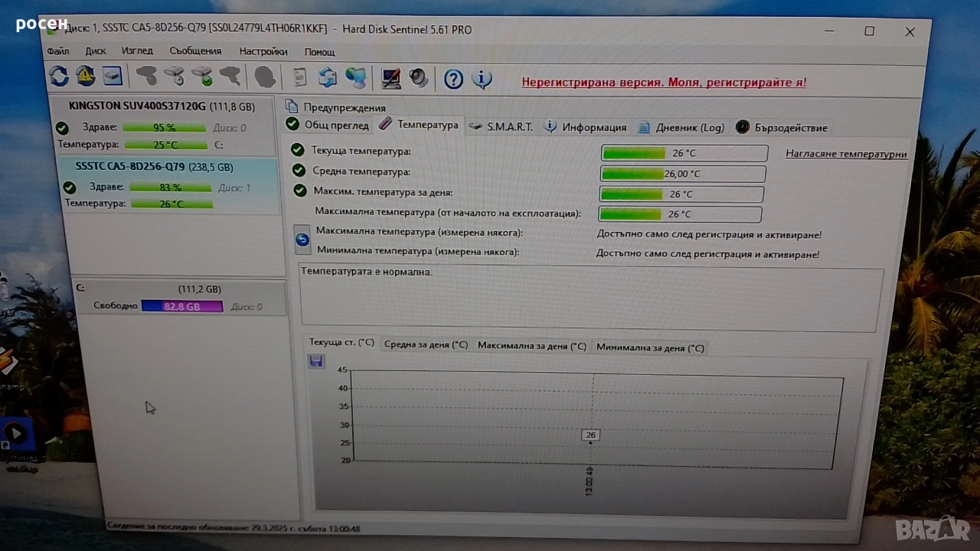The image size is (980, 551).
Task: Click the info speech bubble toolbar icon
Action: (482, 79)
